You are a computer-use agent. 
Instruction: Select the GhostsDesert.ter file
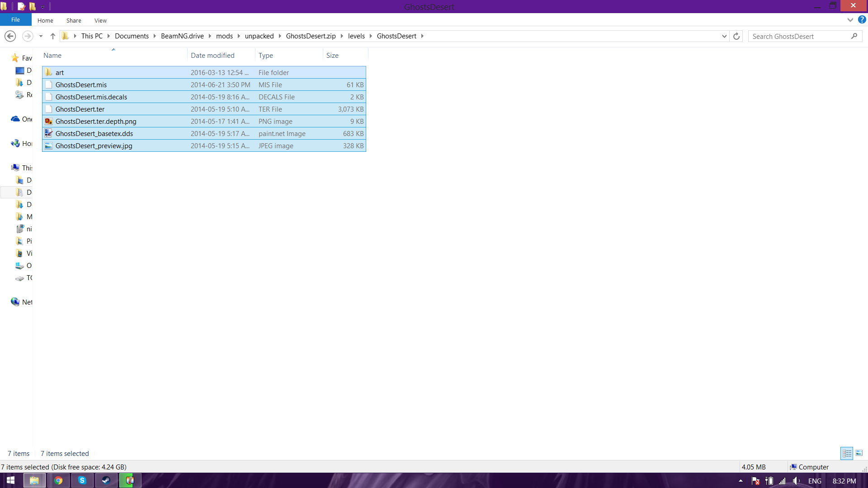[x=204, y=109]
